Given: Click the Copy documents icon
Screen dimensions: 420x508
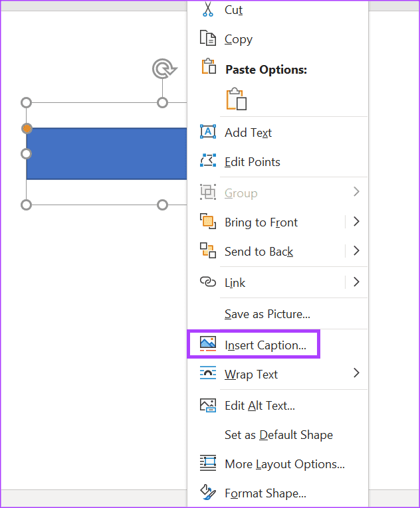Looking at the screenshot, I should (207, 38).
